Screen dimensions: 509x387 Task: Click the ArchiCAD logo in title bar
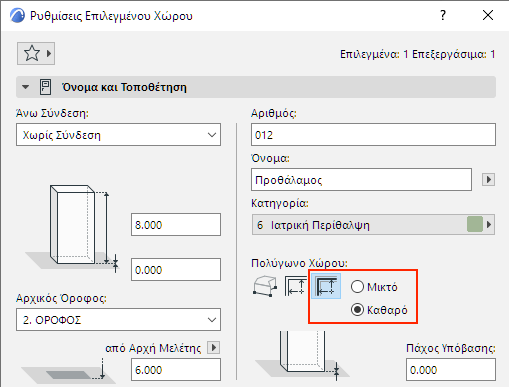[x=17, y=16]
